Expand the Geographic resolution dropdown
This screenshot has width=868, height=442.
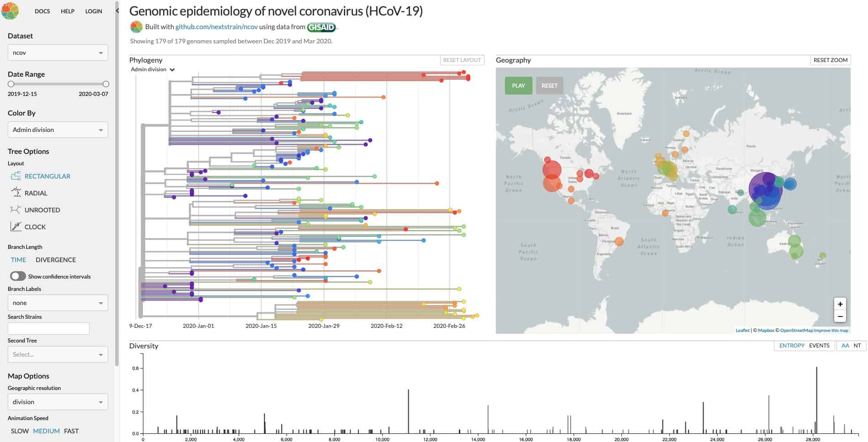[58, 402]
